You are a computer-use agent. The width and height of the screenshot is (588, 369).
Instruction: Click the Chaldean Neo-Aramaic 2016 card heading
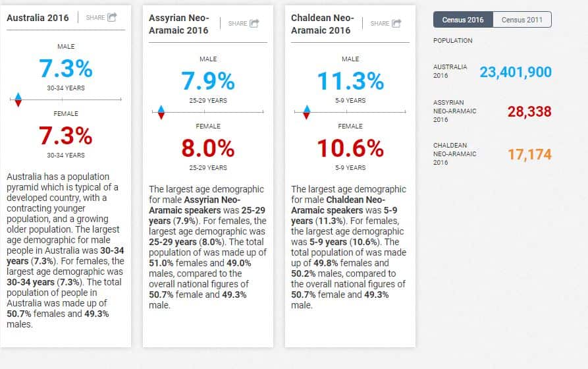pos(322,24)
